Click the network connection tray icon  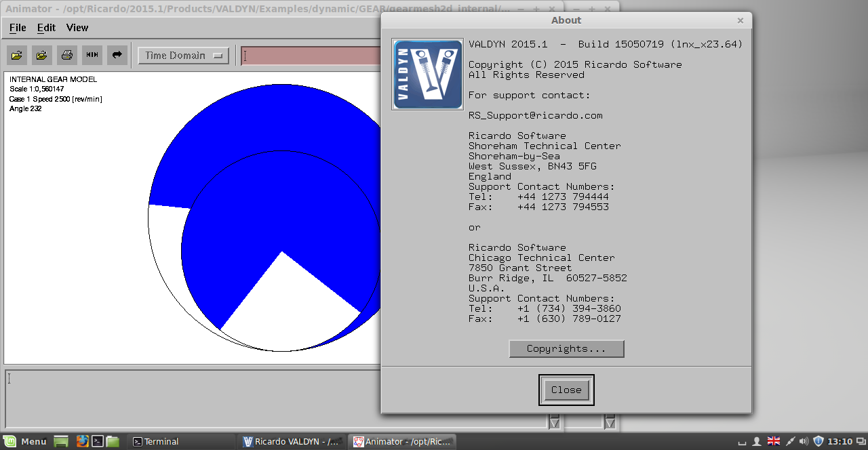click(789, 441)
